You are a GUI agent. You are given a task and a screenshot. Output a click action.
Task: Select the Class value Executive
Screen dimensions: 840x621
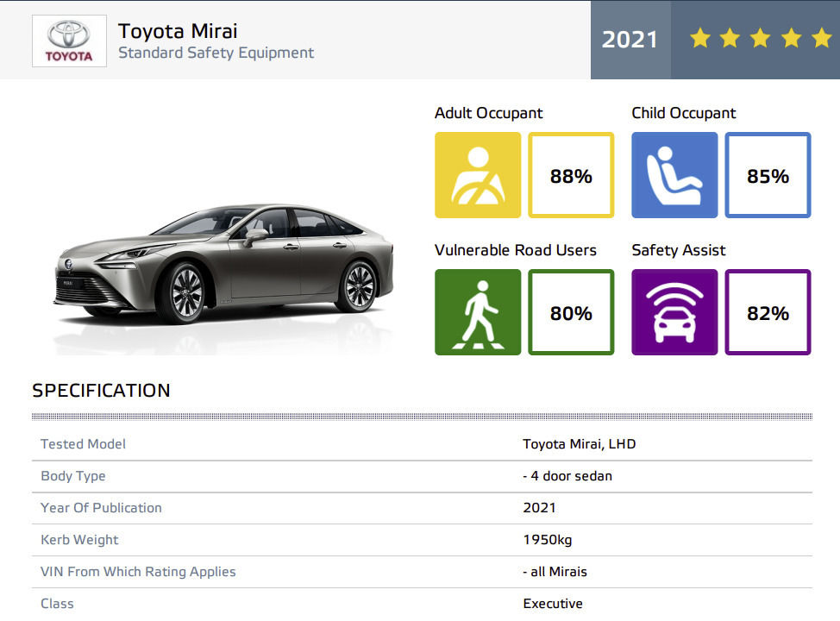tap(553, 604)
